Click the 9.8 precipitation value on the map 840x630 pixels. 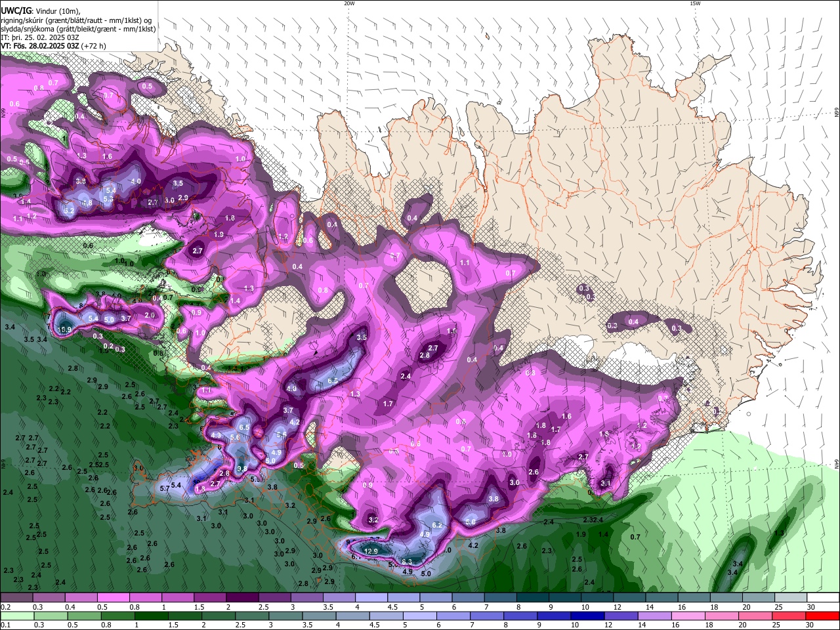pos(242,469)
